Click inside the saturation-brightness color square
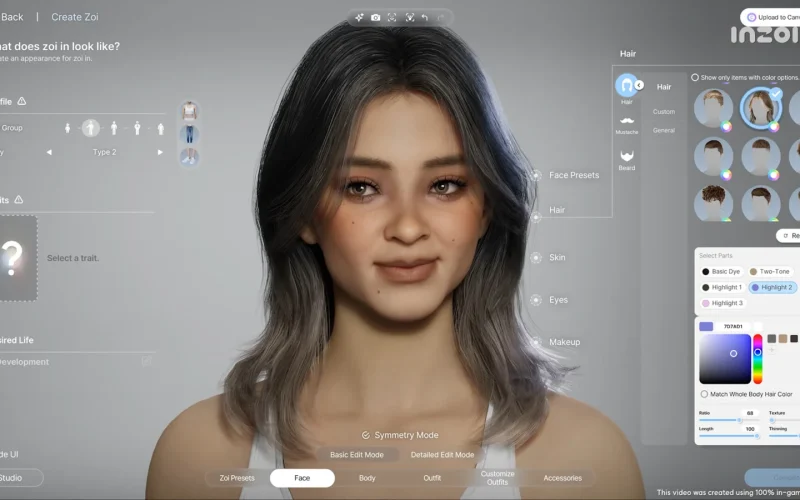This screenshot has width=800, height=500. [x=724, y=359]
